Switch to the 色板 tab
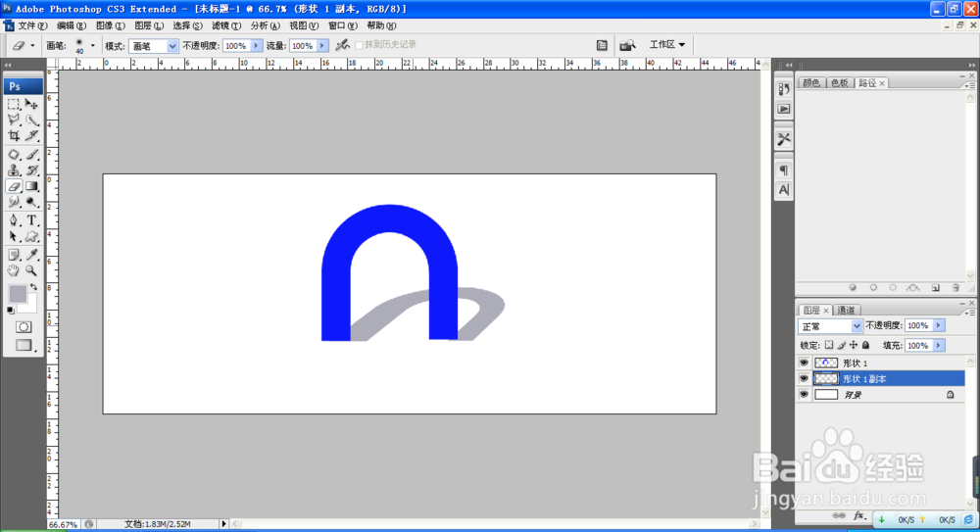Screen dimensions: 980x532 [840, 83]
